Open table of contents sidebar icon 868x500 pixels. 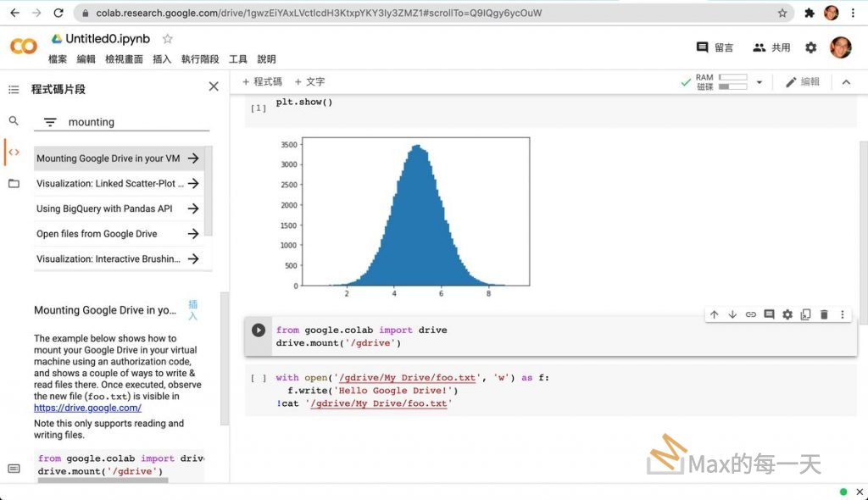[14, 89]
